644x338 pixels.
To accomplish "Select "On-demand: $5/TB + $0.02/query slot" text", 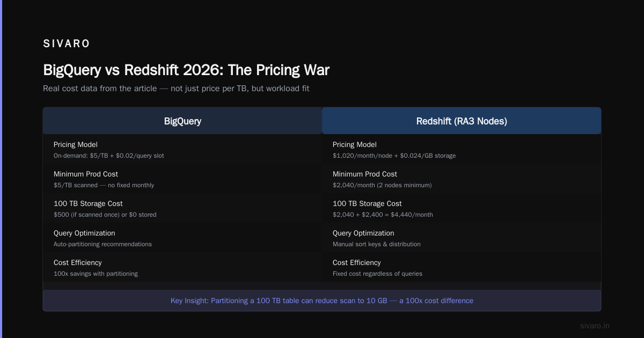I will pos(109,156).
